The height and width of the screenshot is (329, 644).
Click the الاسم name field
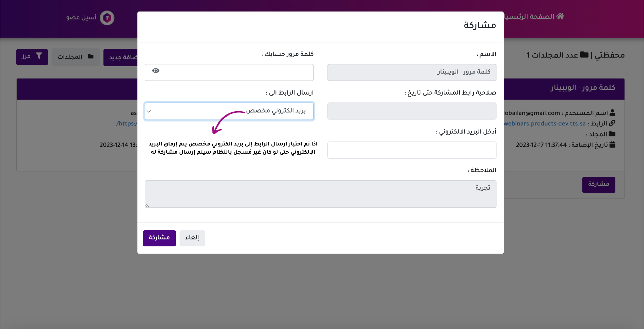(x=412, y=73)
